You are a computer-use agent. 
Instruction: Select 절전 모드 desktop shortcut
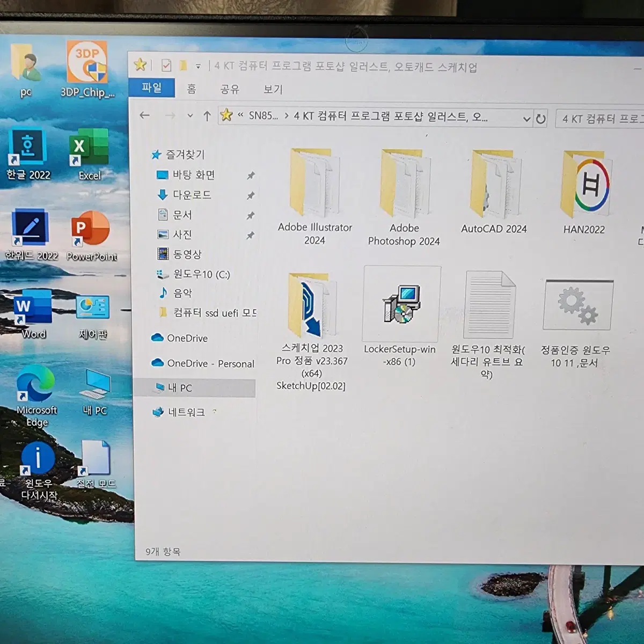point(96,465)
